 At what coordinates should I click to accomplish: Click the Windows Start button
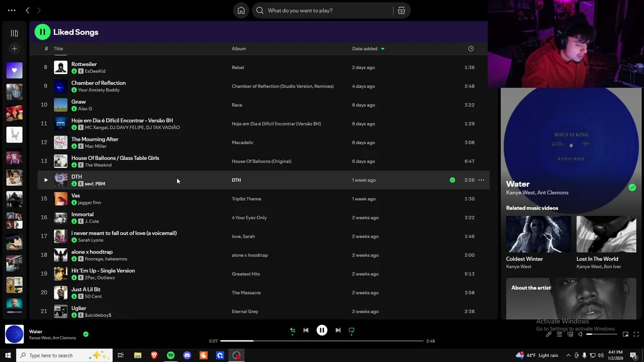(8, 355)
